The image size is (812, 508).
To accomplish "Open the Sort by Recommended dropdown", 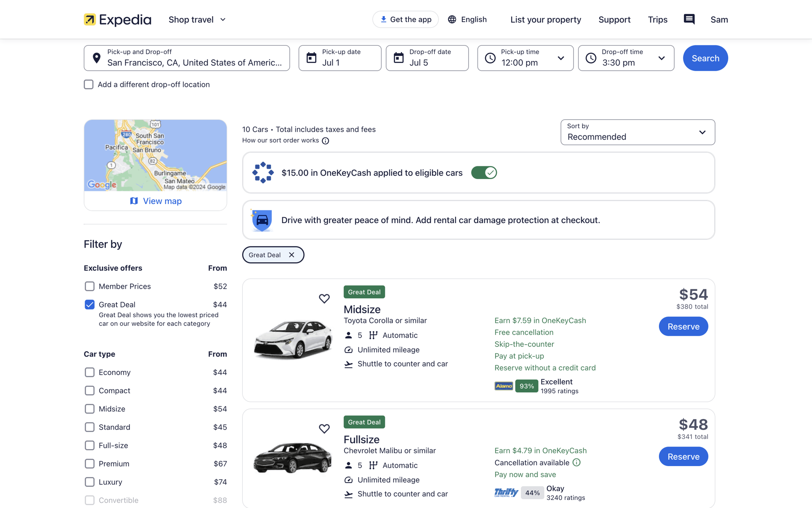I will click(x=638, y=132).
